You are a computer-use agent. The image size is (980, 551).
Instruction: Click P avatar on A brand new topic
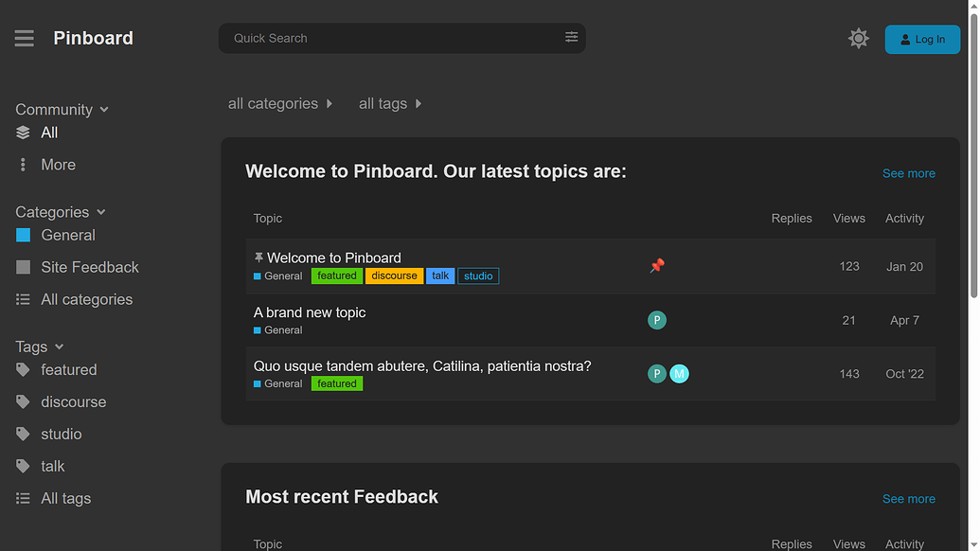pos(657,320)
